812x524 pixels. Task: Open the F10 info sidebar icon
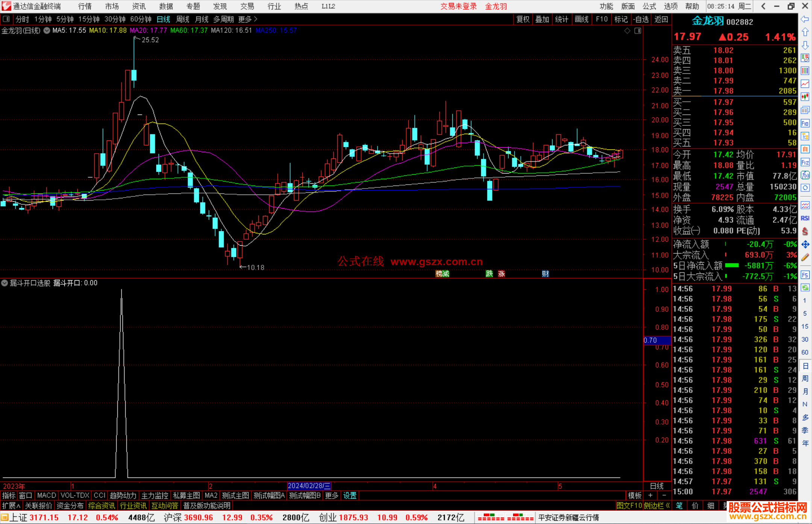[805, 123]
